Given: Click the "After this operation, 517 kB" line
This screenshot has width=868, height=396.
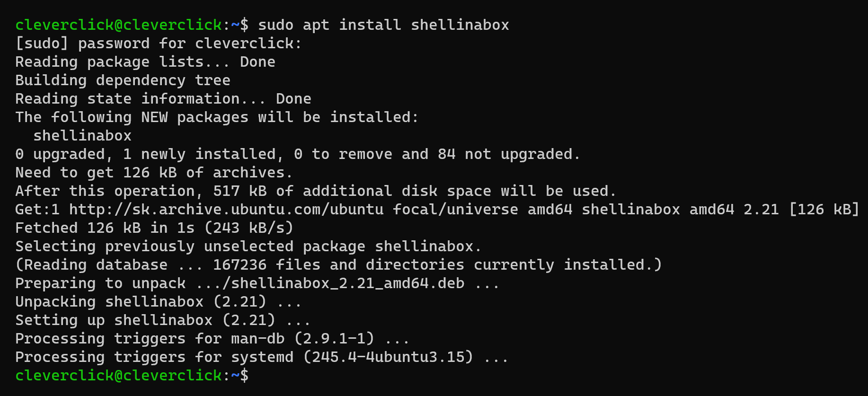Looking at the screenshot, I should [315, 191].
